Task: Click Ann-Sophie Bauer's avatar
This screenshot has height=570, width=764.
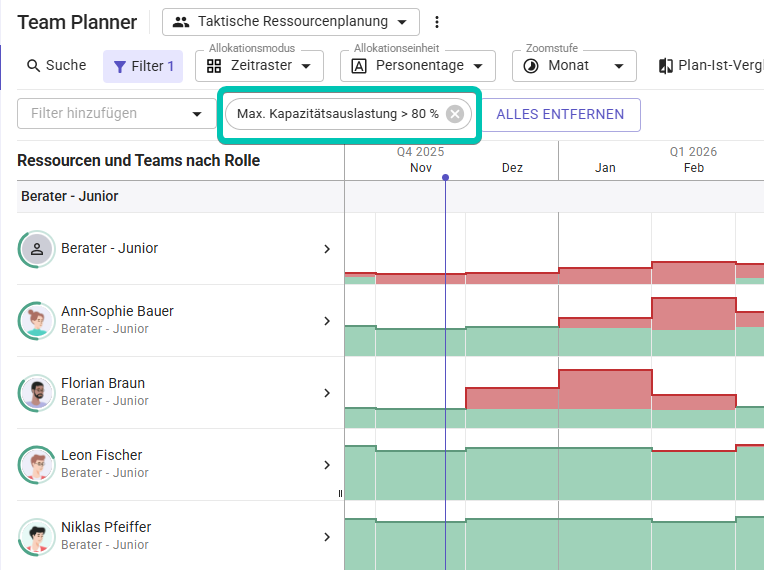Action: (37, 321)
